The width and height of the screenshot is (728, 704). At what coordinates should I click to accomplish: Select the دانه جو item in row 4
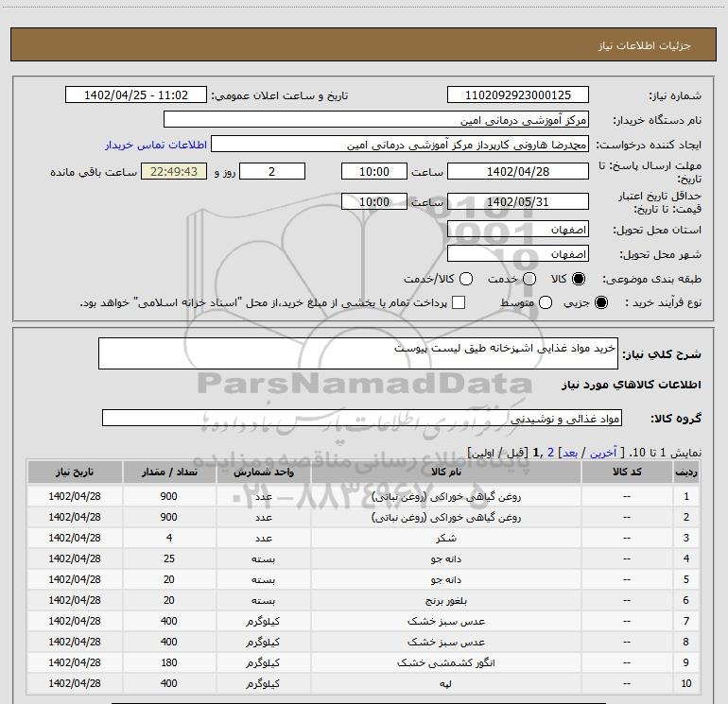[x=446, y=559]
